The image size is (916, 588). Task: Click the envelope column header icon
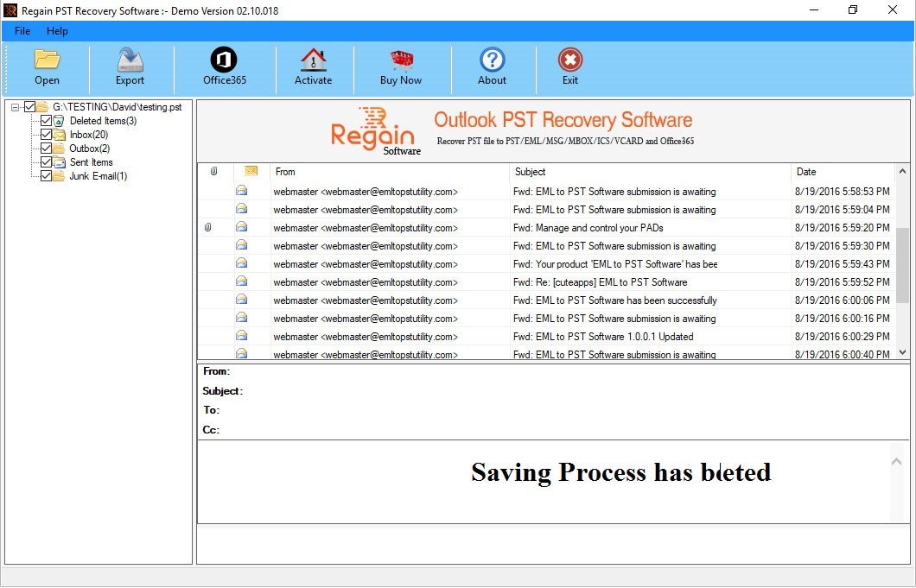coord(251,170)
